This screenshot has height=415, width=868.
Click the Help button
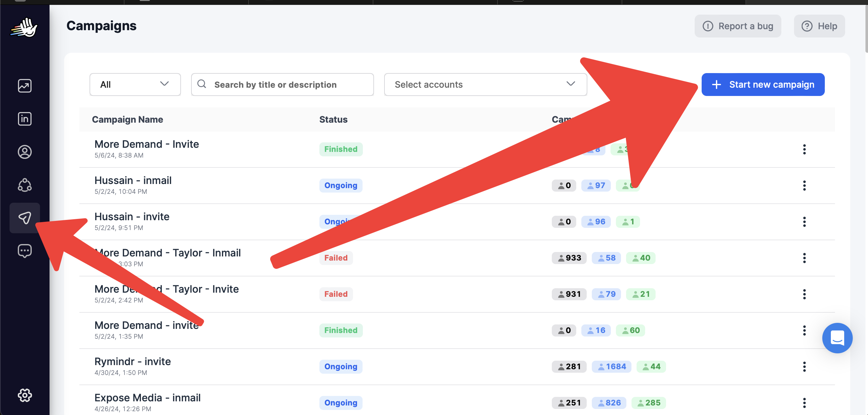point(819,26)
